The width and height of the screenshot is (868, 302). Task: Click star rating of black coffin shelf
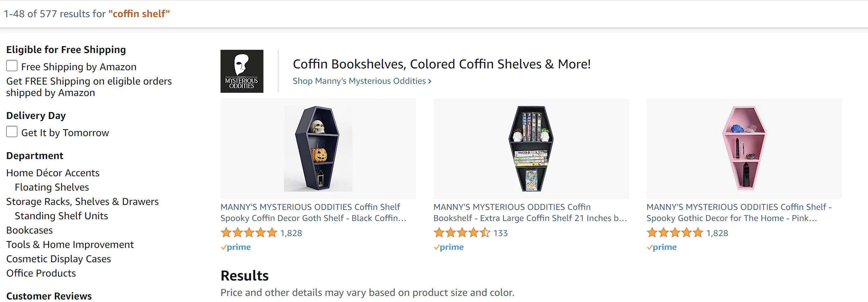coord(249,233)
